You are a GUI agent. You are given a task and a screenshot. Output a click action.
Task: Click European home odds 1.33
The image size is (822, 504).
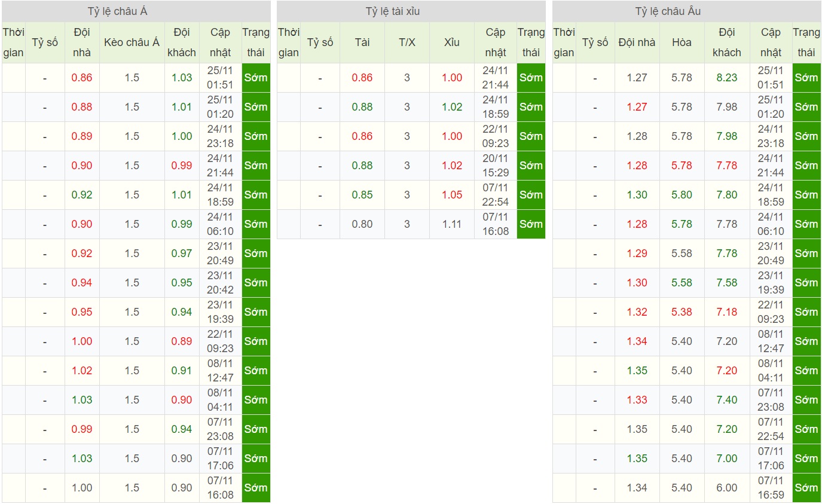637,400
